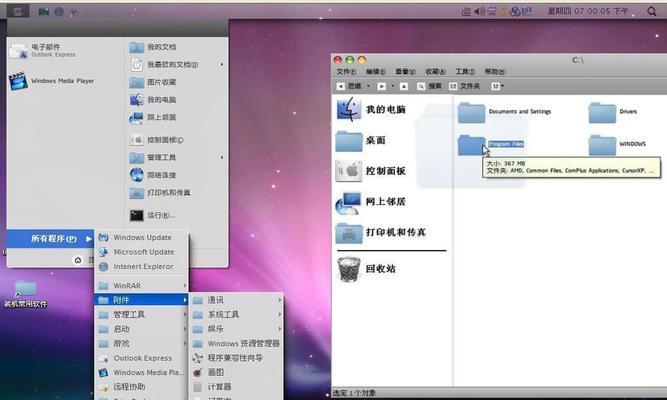Expand the WinRAR program folder
The width and height of the screenshot is (667, 400).
[141, 286]
